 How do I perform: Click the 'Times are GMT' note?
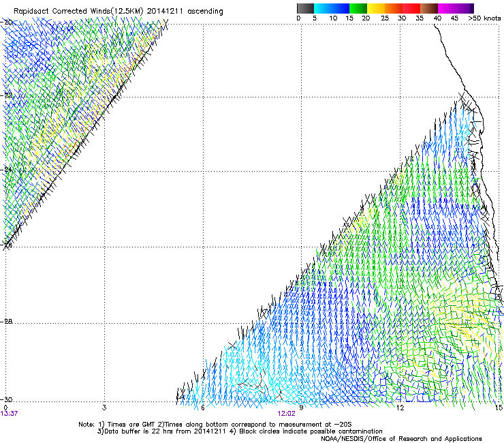[x=131, y=425]
